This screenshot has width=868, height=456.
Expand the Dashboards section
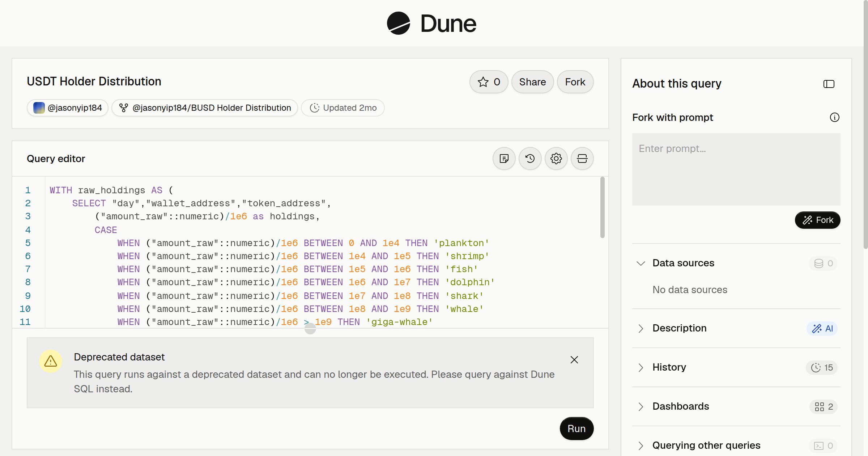[x=641, y=406]
